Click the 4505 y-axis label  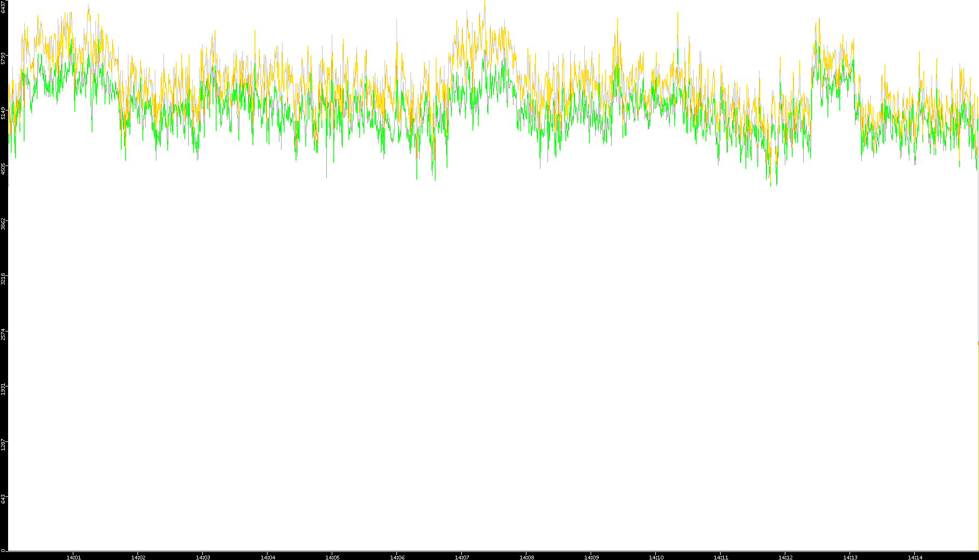pos(3,169)
